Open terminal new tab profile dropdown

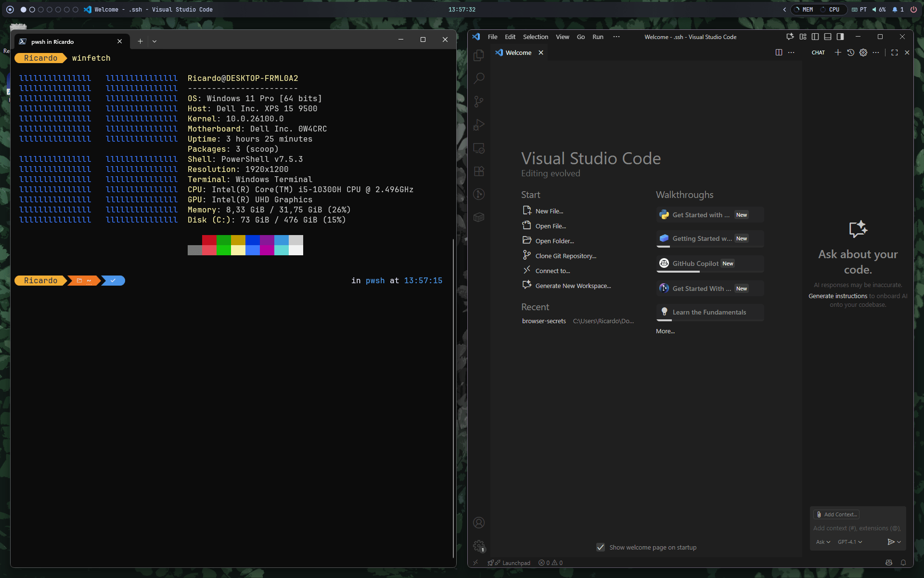[154, 41]
